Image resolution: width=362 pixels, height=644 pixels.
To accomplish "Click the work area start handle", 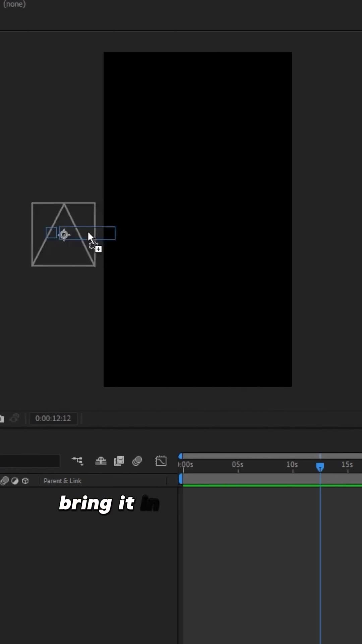I will pyautogui.click(x=181, y=479).
